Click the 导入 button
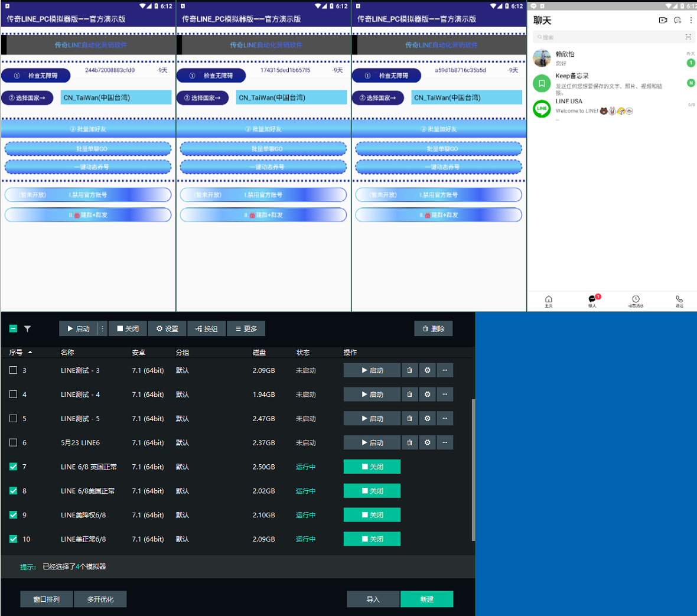 (x=373, y=599)
